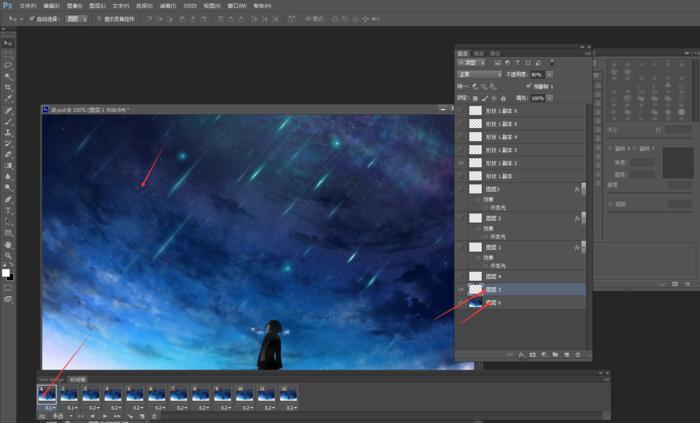The height and width of the screenshot is (423, 700).
Task: Click the delete layer trash icon
Action: pos(577,354)
